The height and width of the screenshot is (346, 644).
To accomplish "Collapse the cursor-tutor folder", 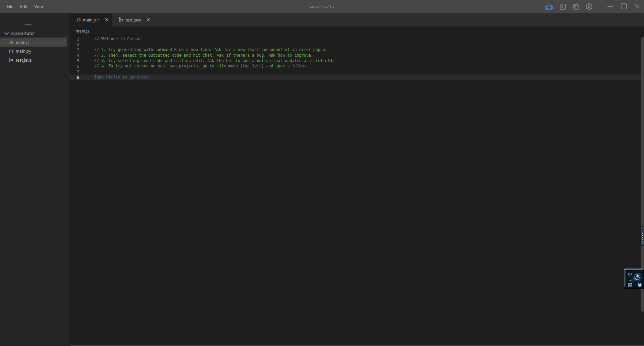I will 6,34.
